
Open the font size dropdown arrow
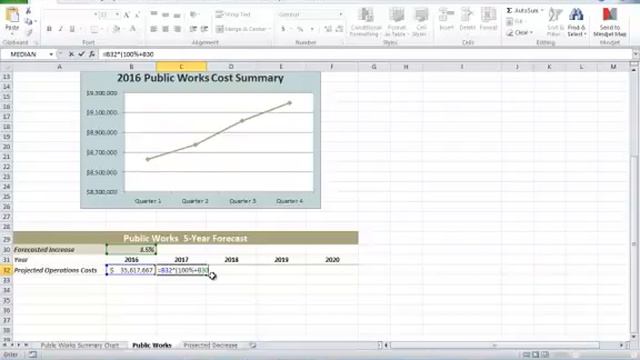click(117, 15)
